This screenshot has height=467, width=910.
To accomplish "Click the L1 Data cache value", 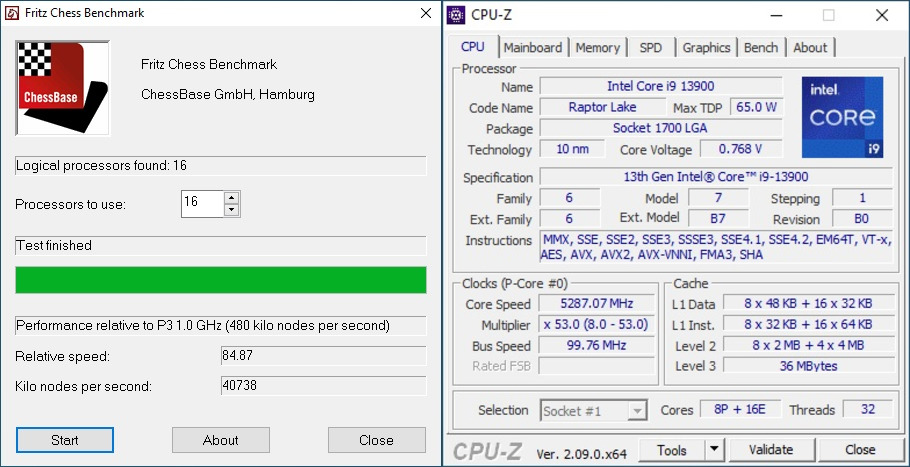I will [808, 303].
